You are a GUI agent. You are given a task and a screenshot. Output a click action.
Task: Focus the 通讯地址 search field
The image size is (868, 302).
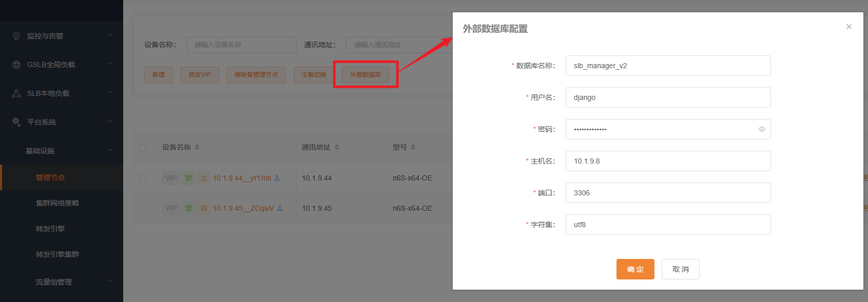399,45
